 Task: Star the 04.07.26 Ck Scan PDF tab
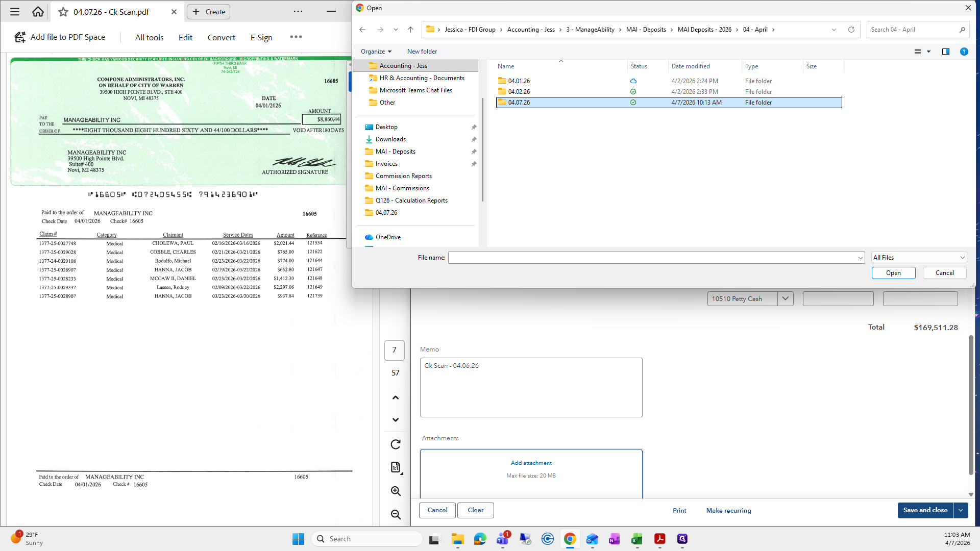pos(63,12)
